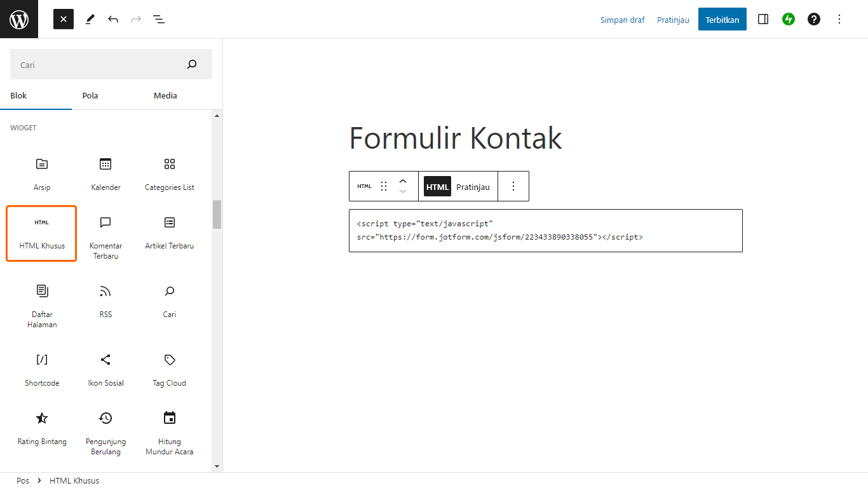The height and width of the screenshot is (488, 868).
Task: Close the block inserter panel
Action: (64, 19)
